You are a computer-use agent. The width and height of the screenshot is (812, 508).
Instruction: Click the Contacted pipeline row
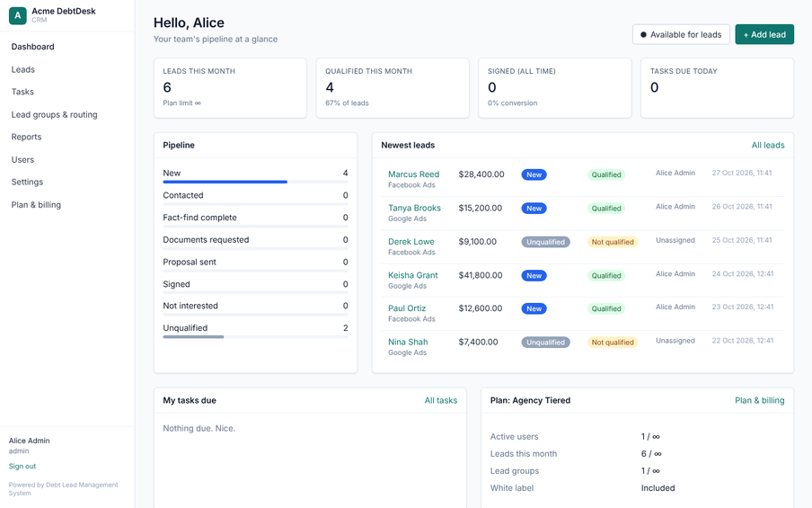pyautogui.click(x=255, y=198)
